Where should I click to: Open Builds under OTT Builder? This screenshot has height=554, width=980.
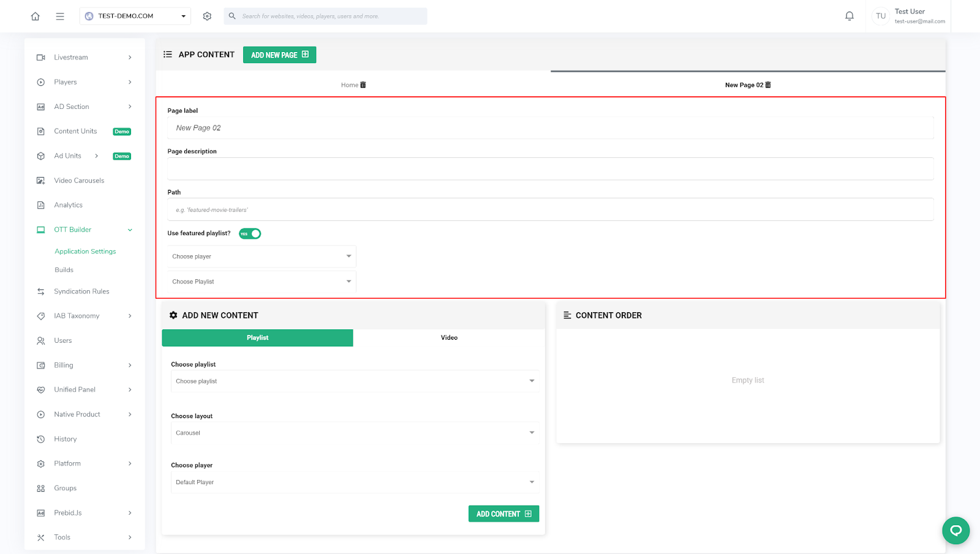(64, 270)
